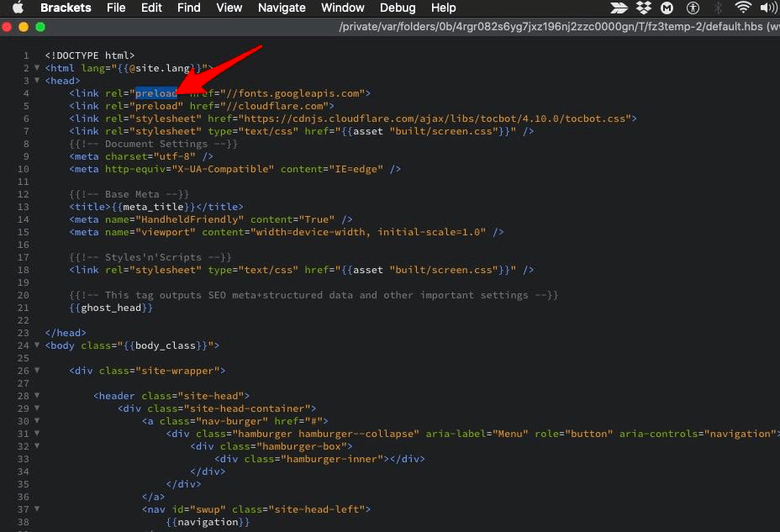Click "built/screen.css" on line 18

[x=444, y=270]
